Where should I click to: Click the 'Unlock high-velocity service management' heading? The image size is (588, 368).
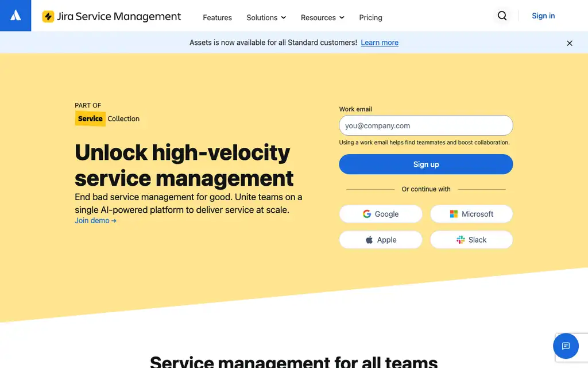(184, 165)
